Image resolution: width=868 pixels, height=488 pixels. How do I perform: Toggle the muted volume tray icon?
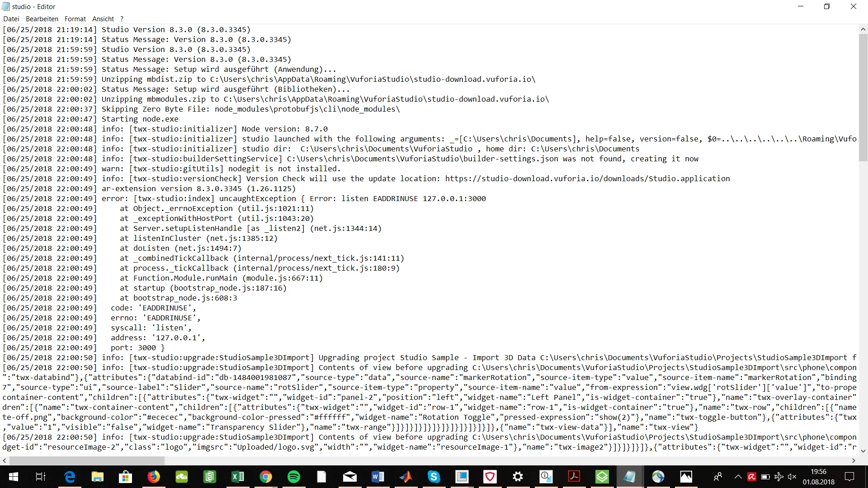click(792, 477)
